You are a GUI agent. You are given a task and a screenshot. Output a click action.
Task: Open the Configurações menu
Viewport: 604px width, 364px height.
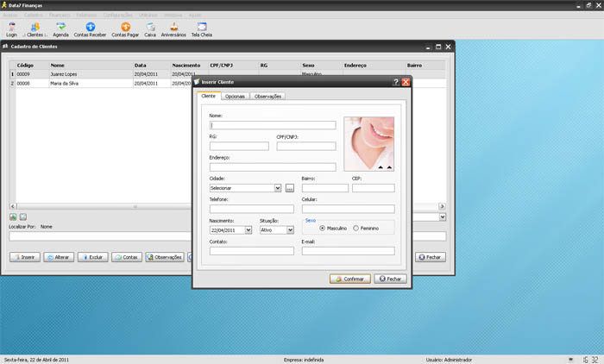coord(118,15)
